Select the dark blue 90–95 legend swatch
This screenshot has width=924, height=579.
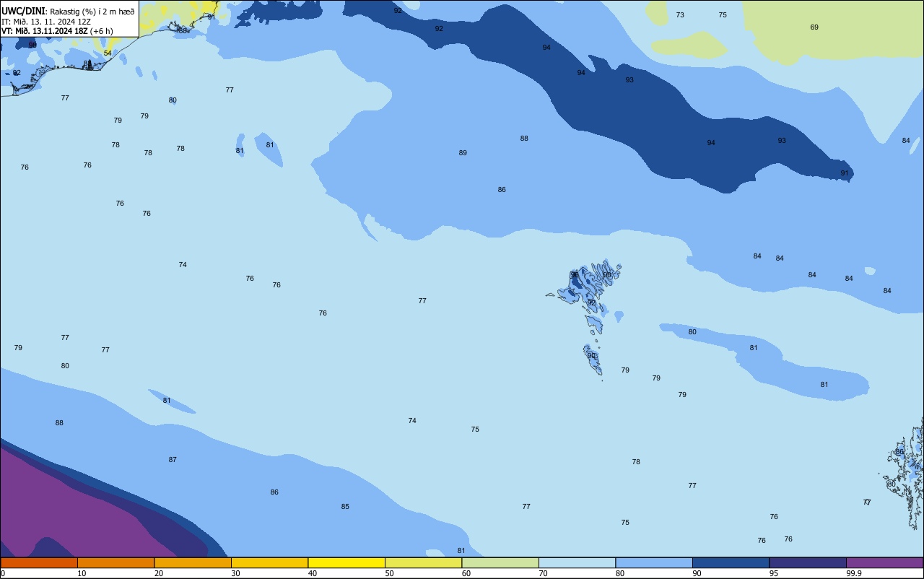(731, 562)
